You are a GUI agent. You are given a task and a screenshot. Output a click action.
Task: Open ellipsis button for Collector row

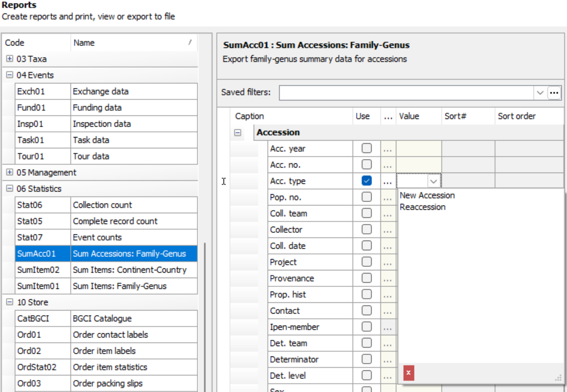click(388, 230)
